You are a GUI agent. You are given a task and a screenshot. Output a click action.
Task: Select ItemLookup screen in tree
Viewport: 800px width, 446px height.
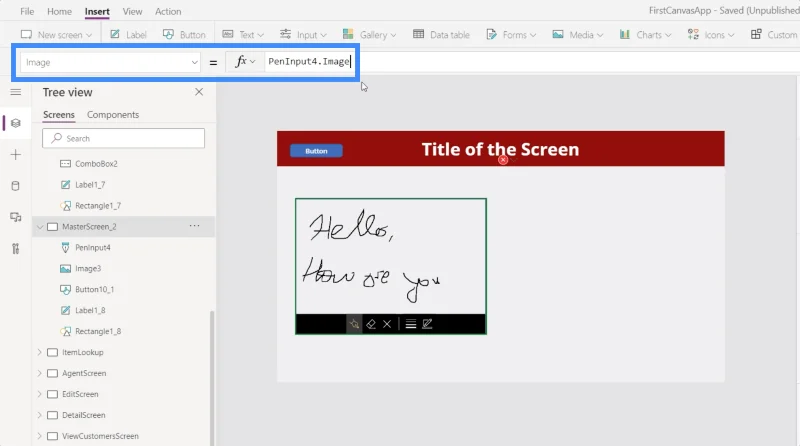click(x=83, y=352)
